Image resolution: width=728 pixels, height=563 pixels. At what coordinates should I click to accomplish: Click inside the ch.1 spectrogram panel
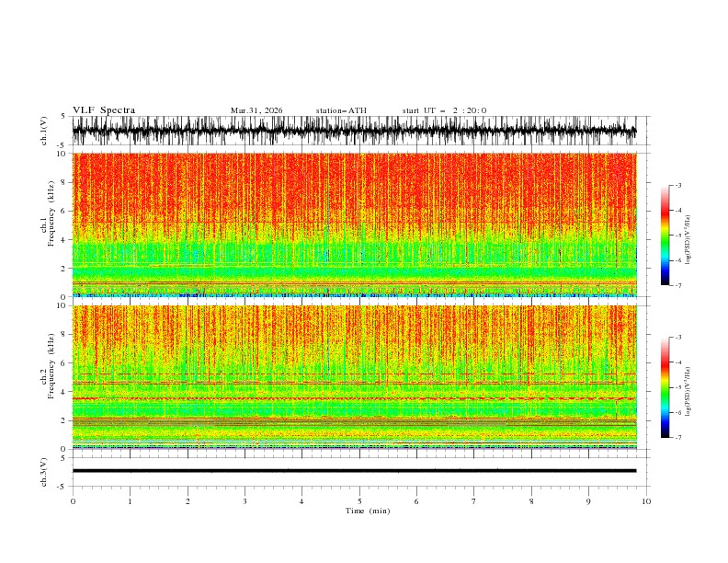pos(354,224)
